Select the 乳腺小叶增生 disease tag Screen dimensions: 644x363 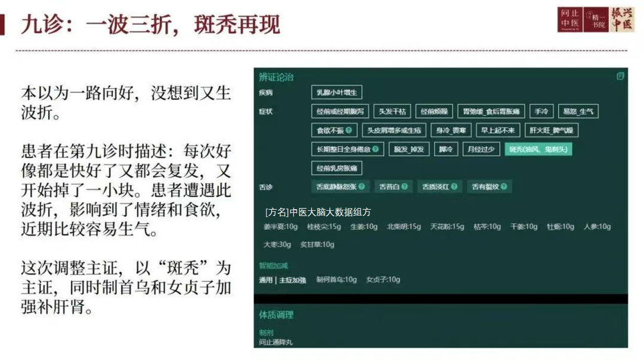pos(337,93)
